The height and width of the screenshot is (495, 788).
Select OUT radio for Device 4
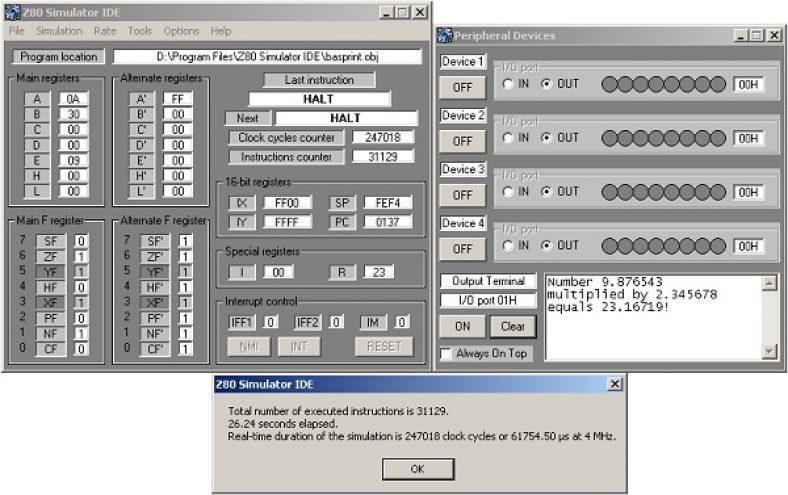point(546,245)
